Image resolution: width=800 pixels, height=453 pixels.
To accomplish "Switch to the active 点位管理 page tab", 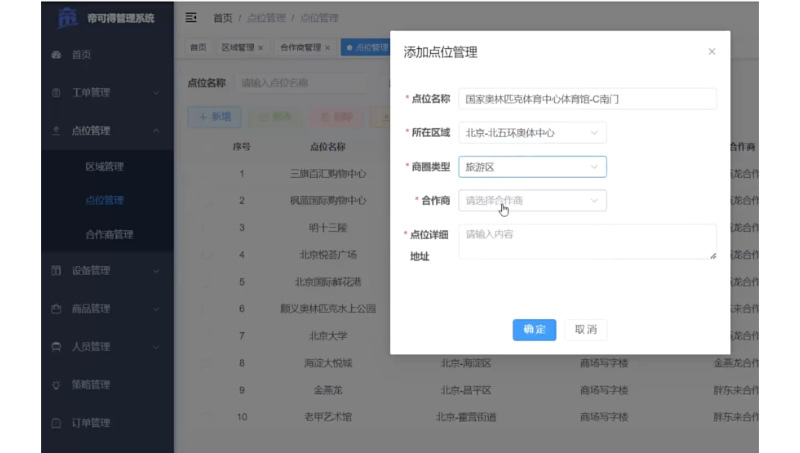I will [x=366, y=47].
